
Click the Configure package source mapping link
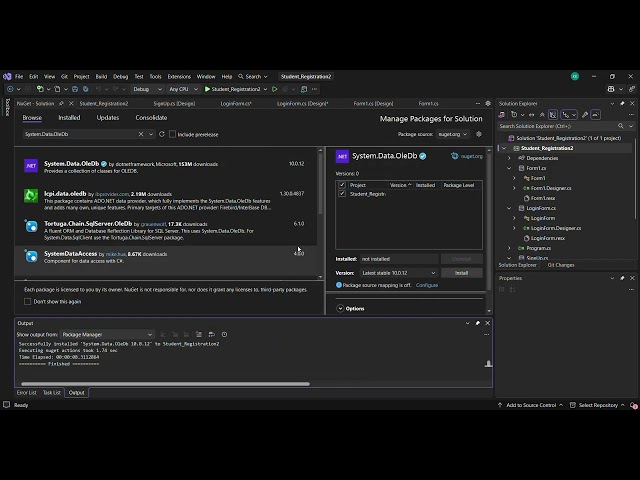tap(427, 285)
